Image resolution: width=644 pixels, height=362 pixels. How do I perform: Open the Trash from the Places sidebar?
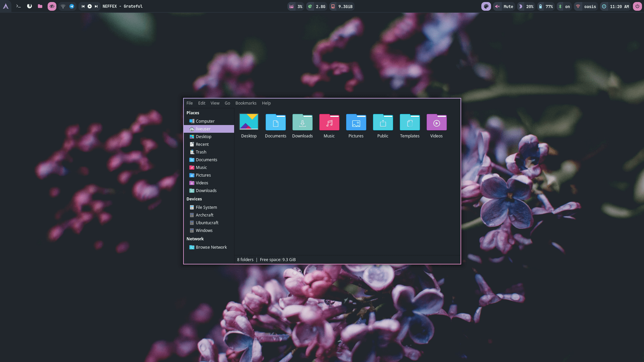coord(201,152)
